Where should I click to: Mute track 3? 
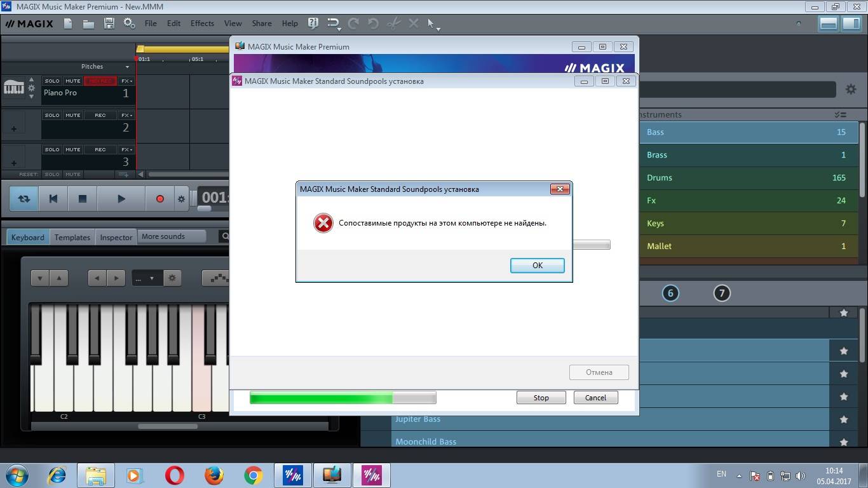pos(73,150)
